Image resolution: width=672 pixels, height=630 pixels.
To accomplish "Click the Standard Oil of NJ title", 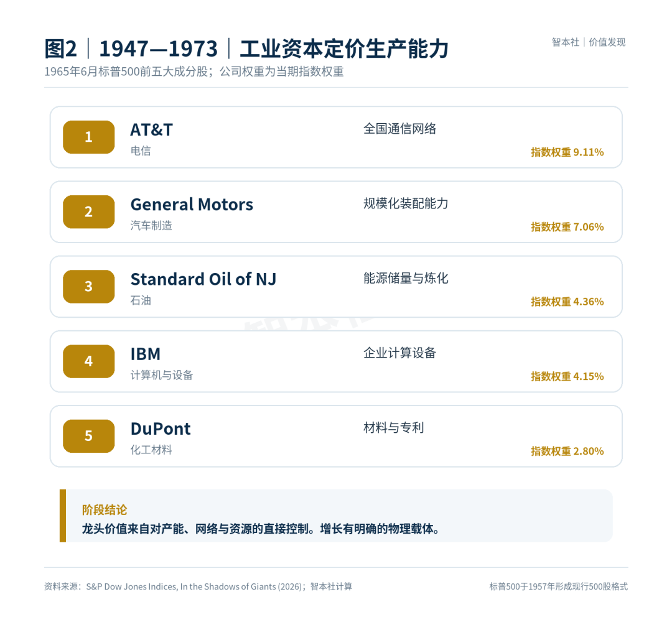I will 203,279.
